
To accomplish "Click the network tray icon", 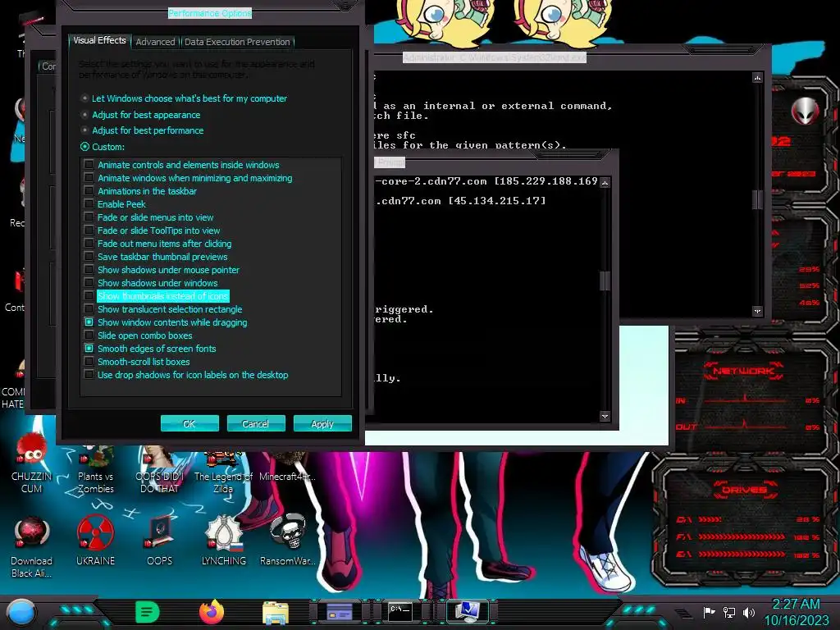I will (x=728, y=612).
